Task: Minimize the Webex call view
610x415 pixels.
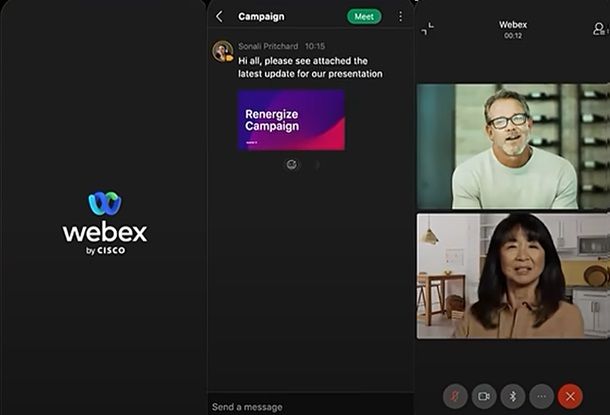Action: coord(428,28)
